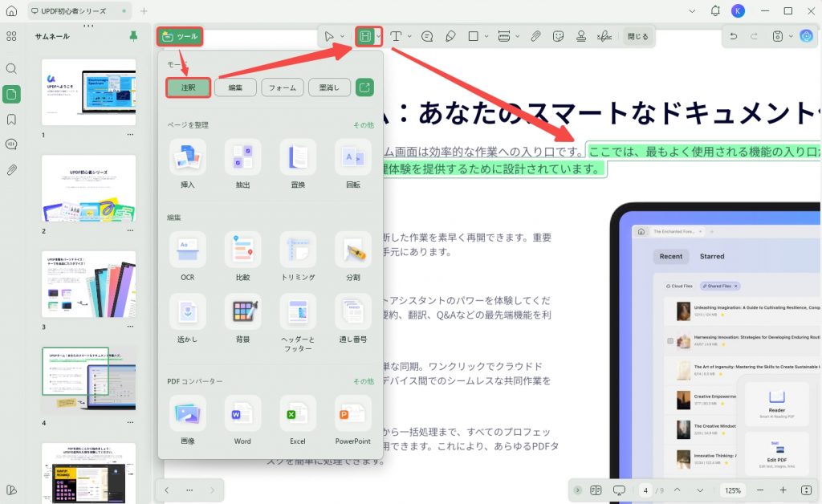This screenshot has height=504, width=822.
Task: Open the UPDF AI assistant icon
Action: point(806,35)
